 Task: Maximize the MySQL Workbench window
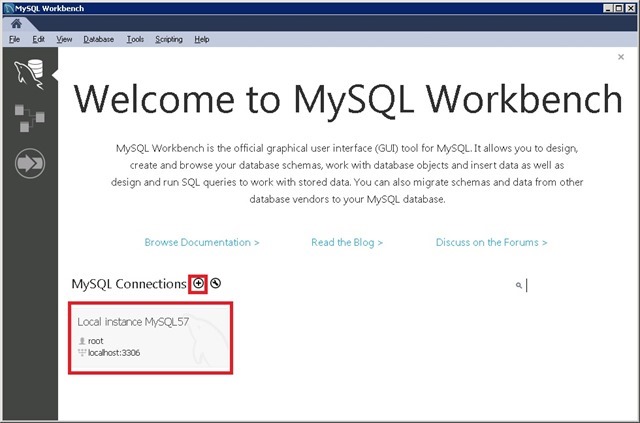click(x=619, y=8)
